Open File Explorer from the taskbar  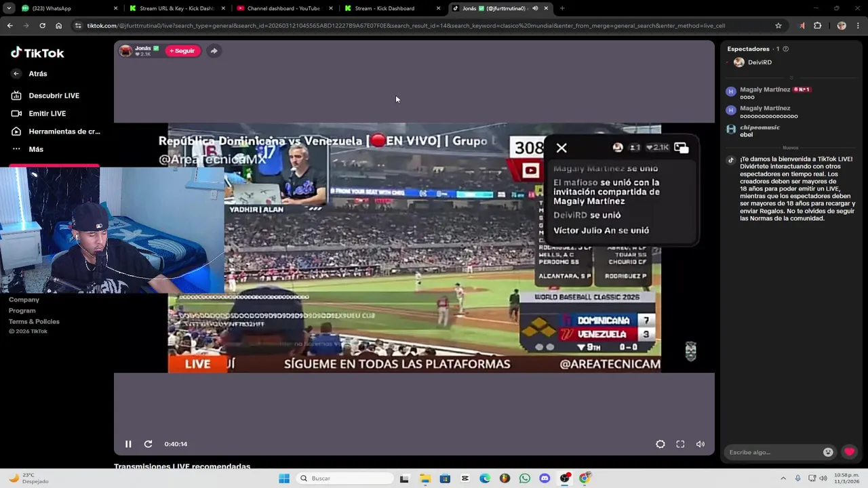425,479
